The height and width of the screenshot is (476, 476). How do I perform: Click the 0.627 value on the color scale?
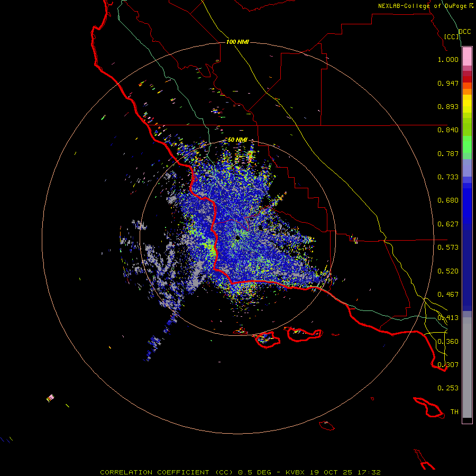click(448, 224)
